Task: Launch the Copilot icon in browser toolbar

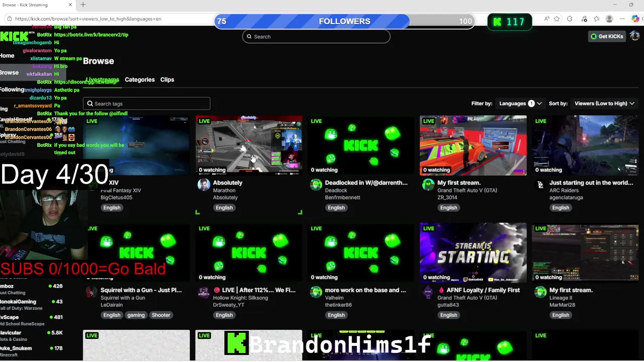Action: pos(636,19)
